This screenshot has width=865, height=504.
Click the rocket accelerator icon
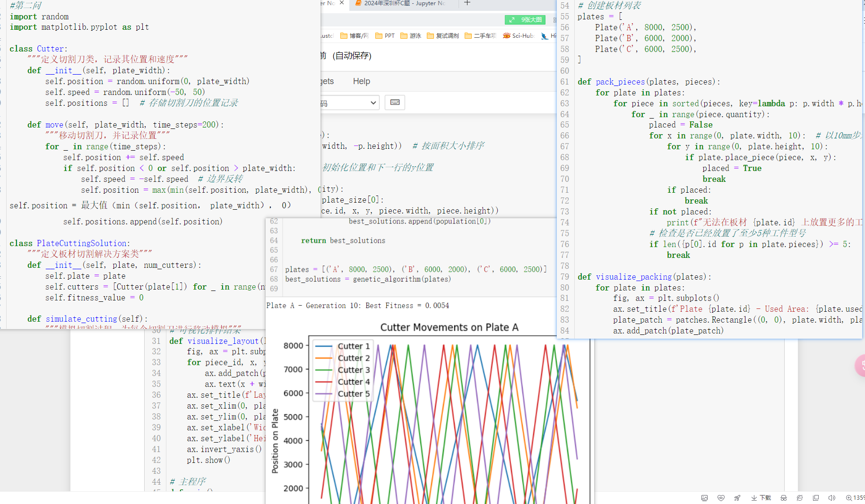point(737,498)
